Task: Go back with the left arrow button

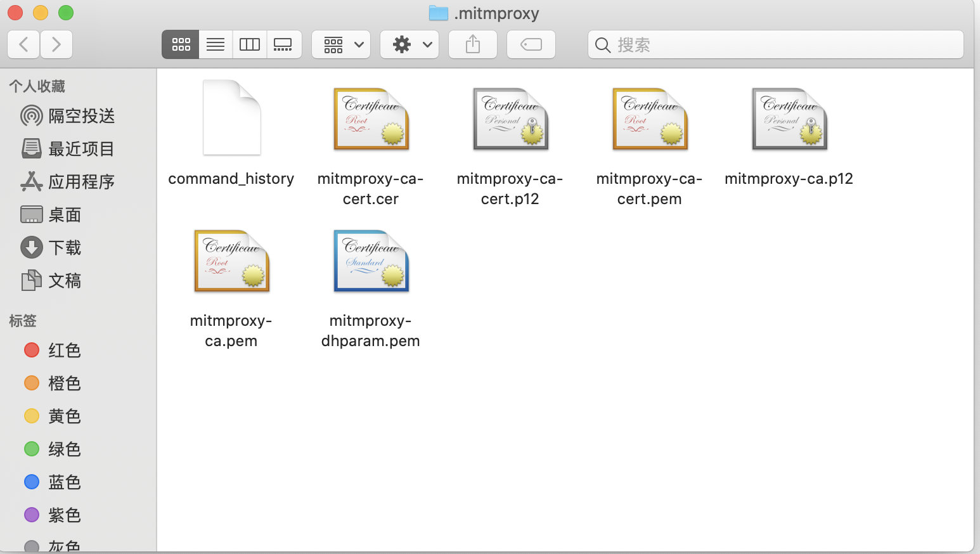Action: click(x=24, y=44)
